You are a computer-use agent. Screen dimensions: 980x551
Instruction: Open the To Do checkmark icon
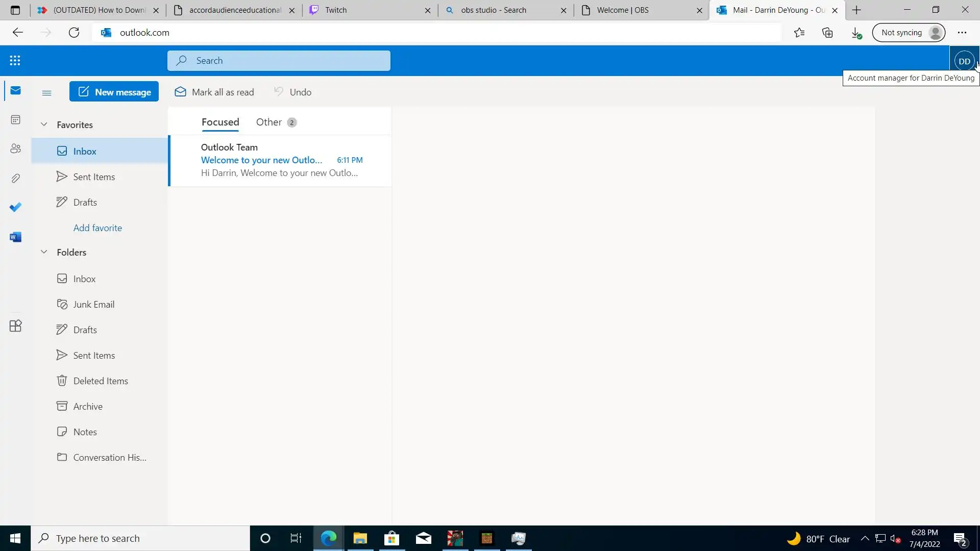pos(15,207)
